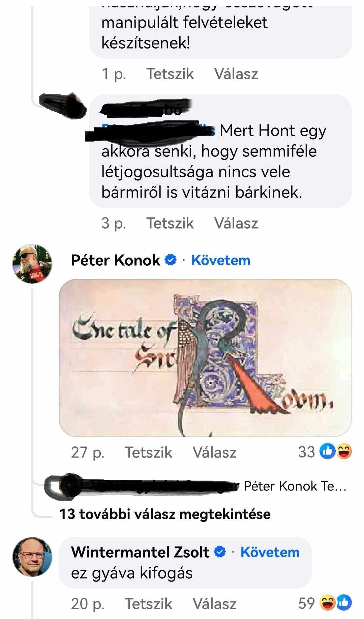The image size is (364, 619).
Task: View thumbs-up reaction on Wintermantel's comment
Action: [x=344, y=603]
